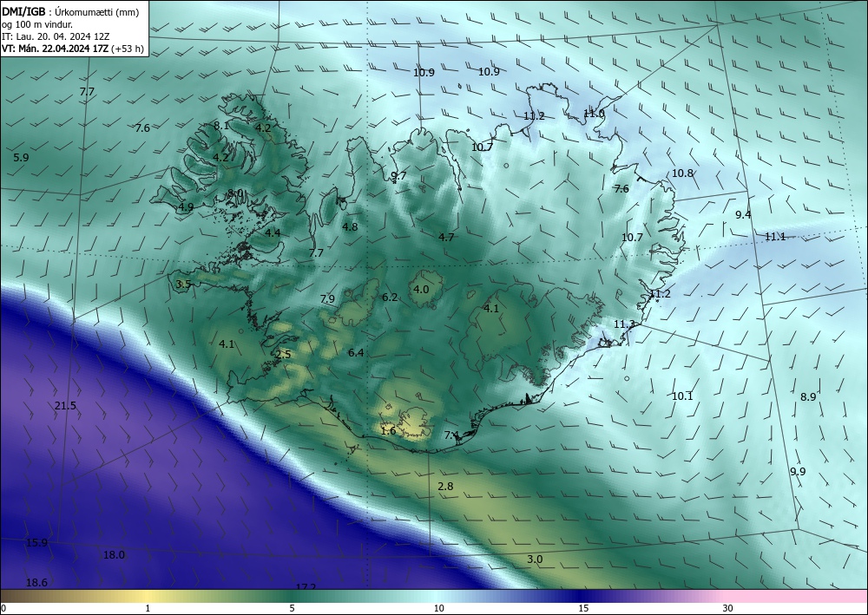Select the 11.3 value on the east coast
Viewport: 868px width, 615px height.
624,324
